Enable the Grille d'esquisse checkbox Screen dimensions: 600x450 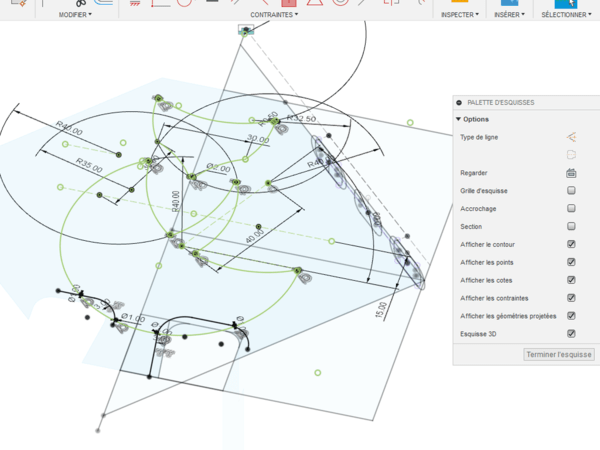point(571,190)
